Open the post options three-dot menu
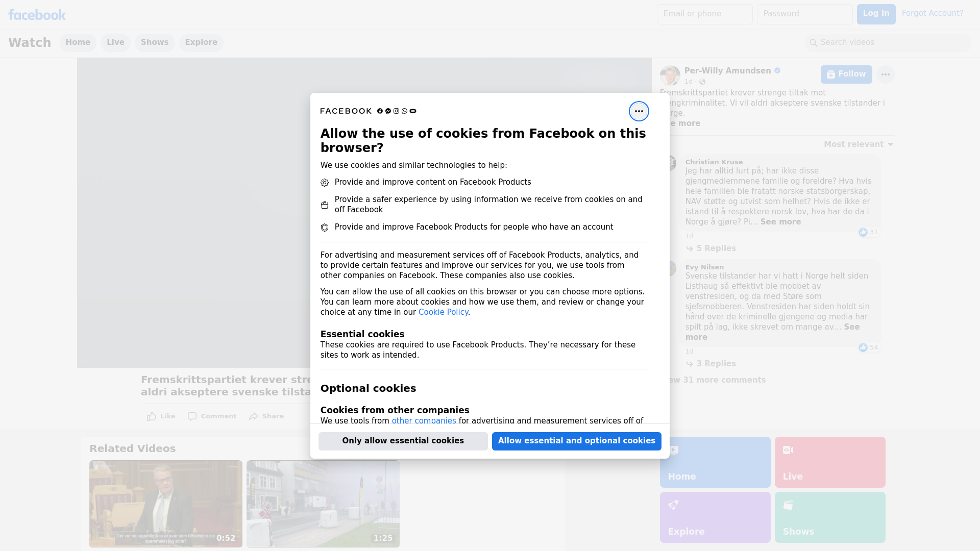Viewport: 980px width, 551px height. [885, 74]
